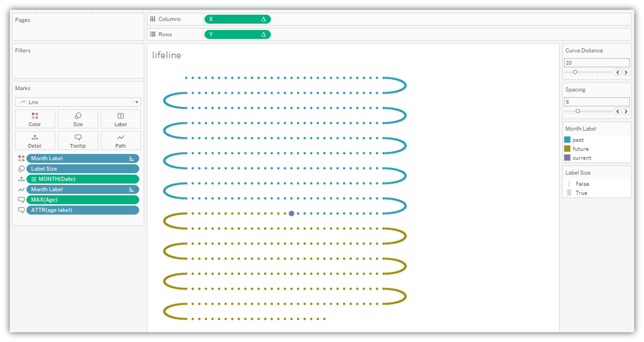Click the Color button in Marks card
The width and height of the screenshot is (644, 342).
tap(35, 119)
